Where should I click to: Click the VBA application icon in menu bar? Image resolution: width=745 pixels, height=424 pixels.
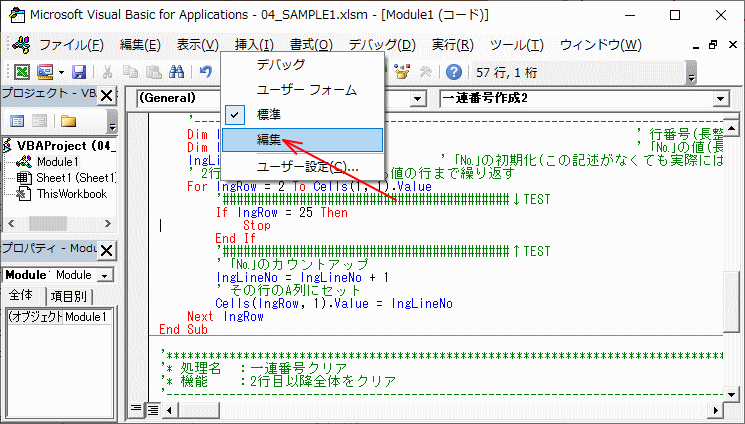(21, 45)
